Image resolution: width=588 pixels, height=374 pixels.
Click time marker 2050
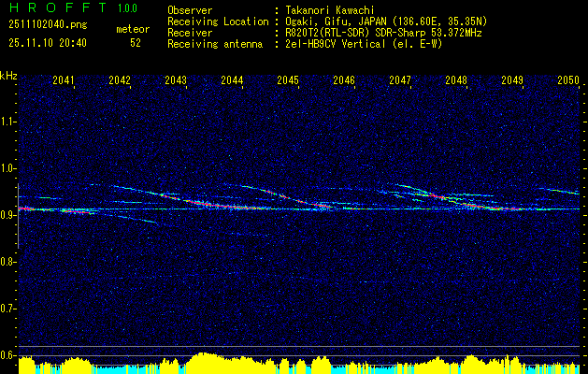point(568,79)
